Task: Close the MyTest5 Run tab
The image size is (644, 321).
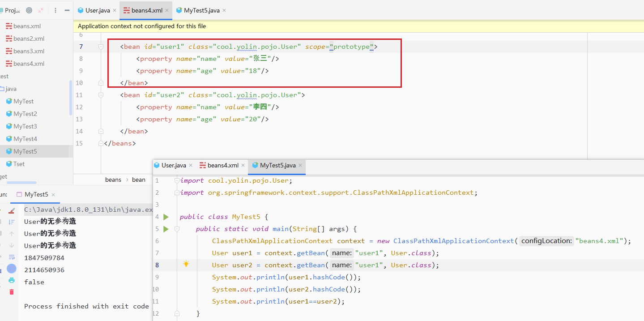Action: click(53, 194)
